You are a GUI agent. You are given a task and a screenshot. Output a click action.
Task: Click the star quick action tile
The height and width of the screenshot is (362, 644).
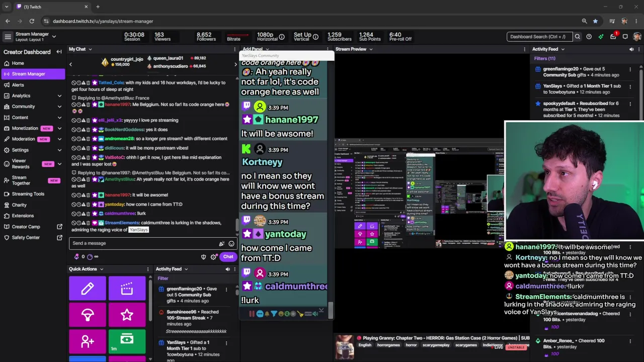click(x=127, y=315)
